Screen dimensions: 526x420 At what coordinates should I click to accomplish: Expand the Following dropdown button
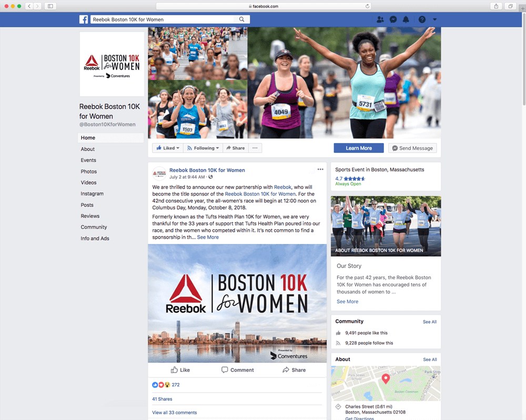[x=203, y=148]
